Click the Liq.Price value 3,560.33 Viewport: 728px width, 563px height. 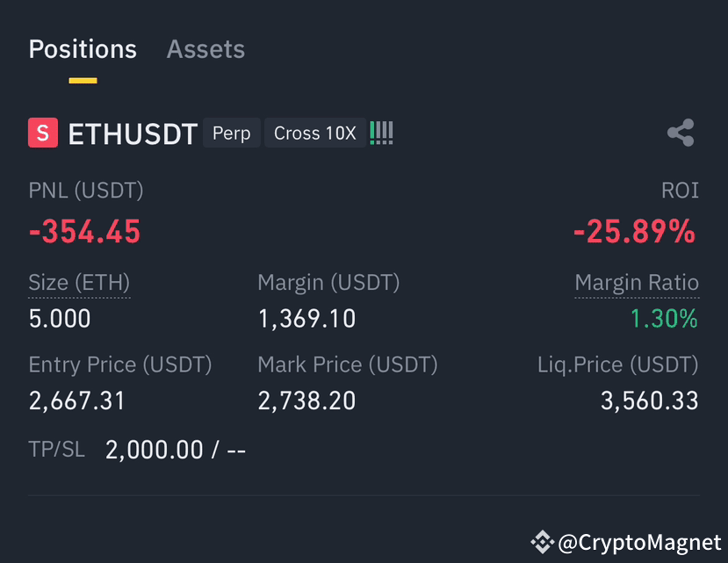tap(649, 401)
